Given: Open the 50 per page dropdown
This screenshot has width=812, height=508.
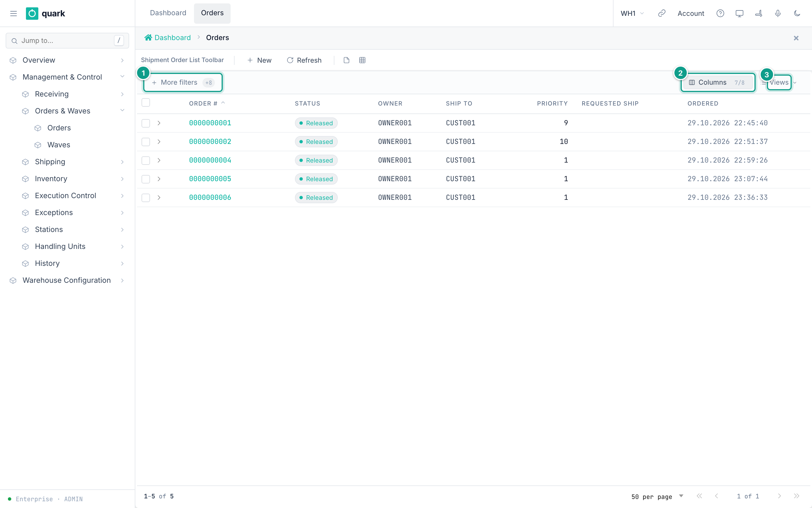Looking at the screenshot, I should [657, 497].
